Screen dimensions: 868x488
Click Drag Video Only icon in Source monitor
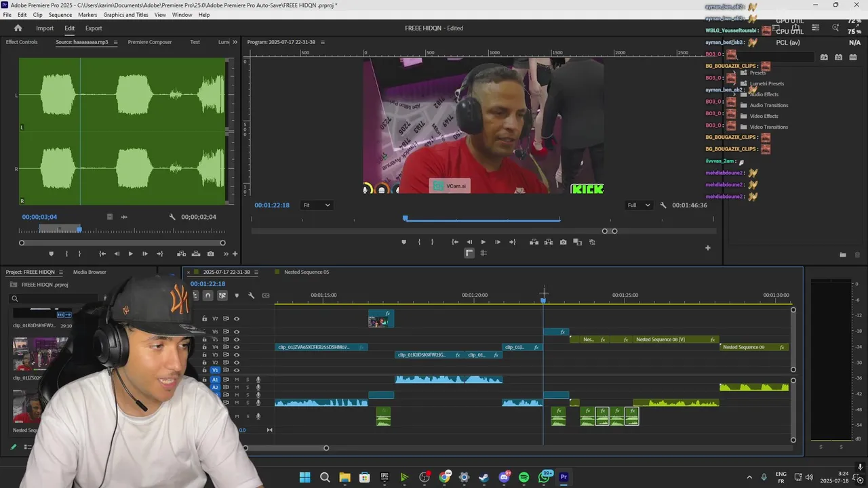pos(110,217)
